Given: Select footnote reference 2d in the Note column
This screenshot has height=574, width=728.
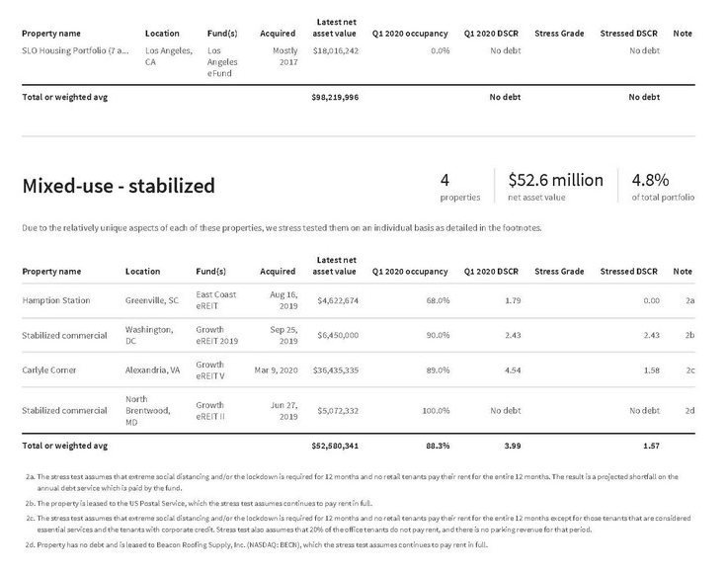Looking at the screenshot, I should (x=689, y=410).
